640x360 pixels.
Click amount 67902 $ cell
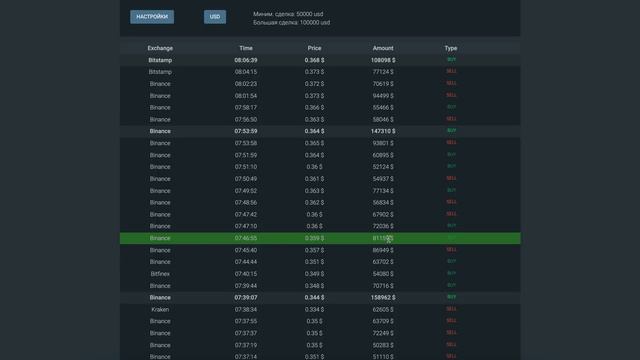click(x=383, y=215)
